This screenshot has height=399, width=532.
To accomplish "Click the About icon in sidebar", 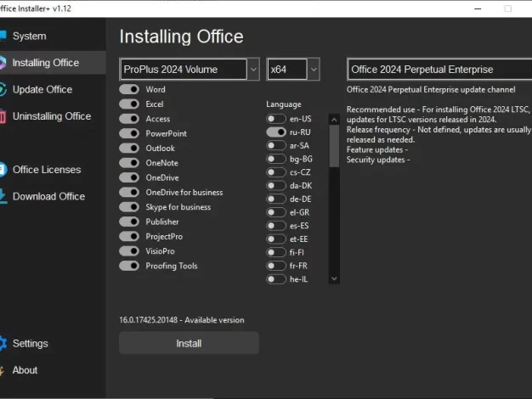I will (2, 370).
